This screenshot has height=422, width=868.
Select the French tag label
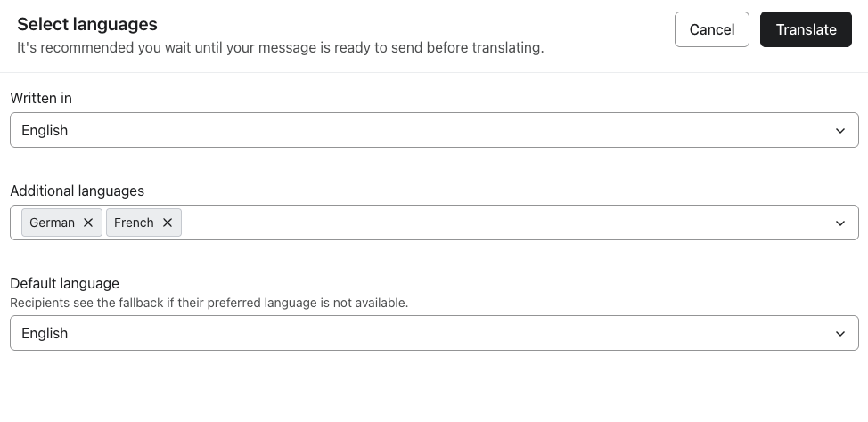(134, 223)
